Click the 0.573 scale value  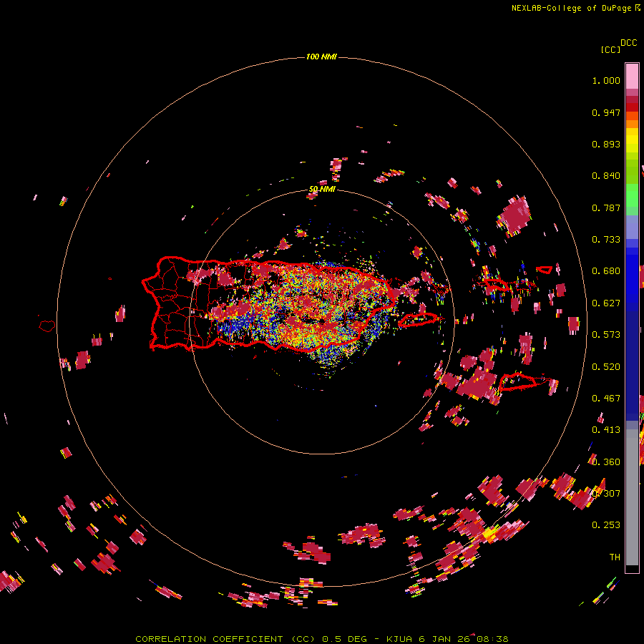point(606,335)
